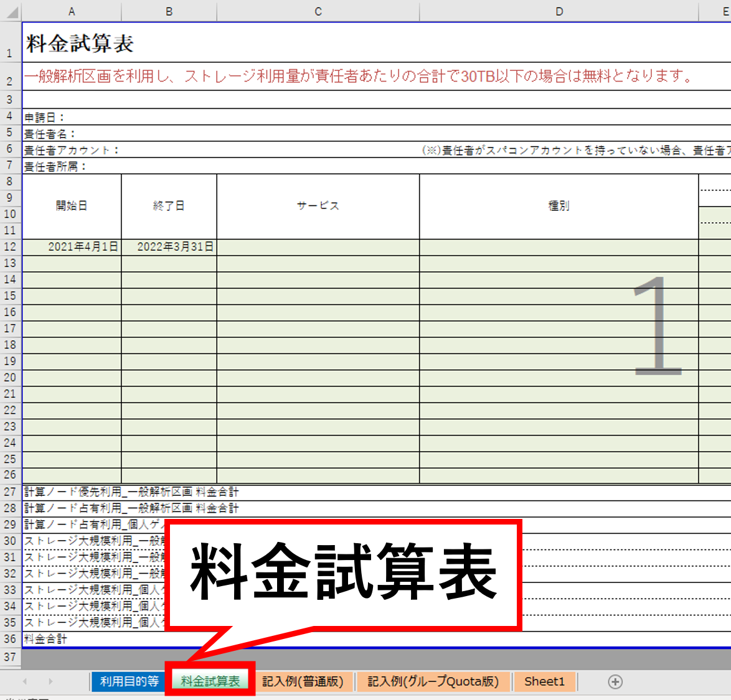Select the 料金試算表 sheet tab
The image size is (731, 700).
pos(210,682)
